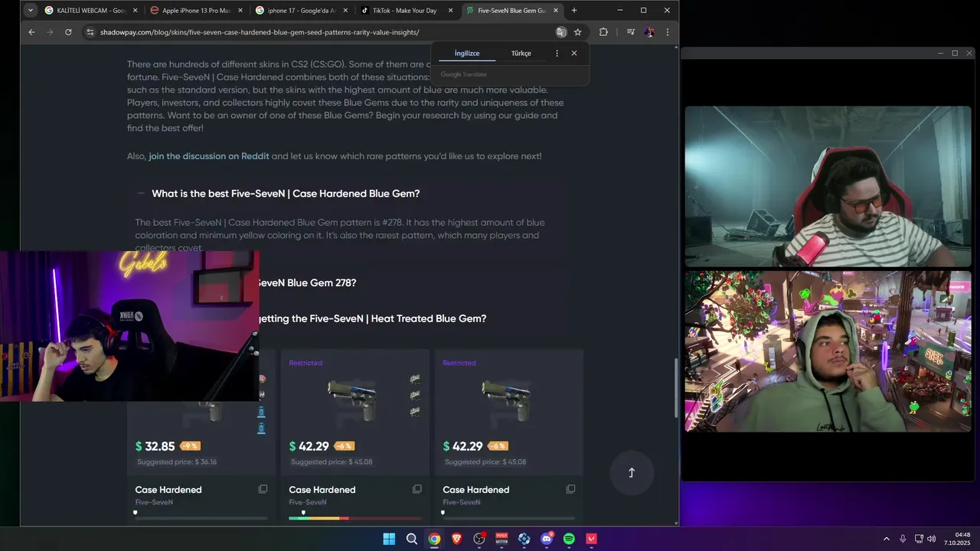Open Windows taskbar search
Screen dimensions: 980x551
coord(411,539)
